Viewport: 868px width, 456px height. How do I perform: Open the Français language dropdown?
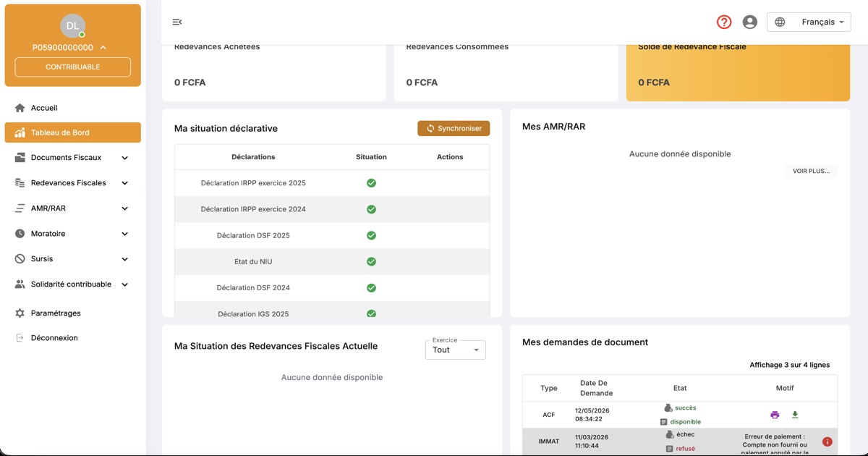(x=809, y=22)
